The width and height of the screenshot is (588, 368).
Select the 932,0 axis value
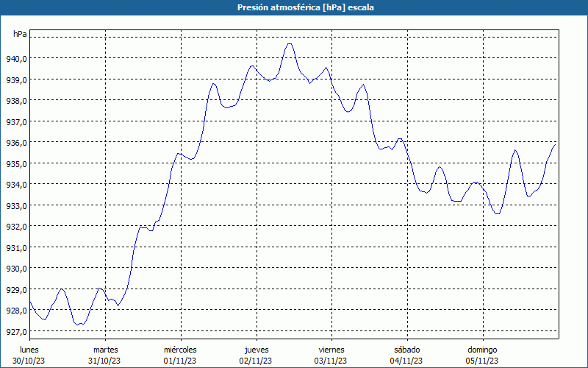[16, 227]
